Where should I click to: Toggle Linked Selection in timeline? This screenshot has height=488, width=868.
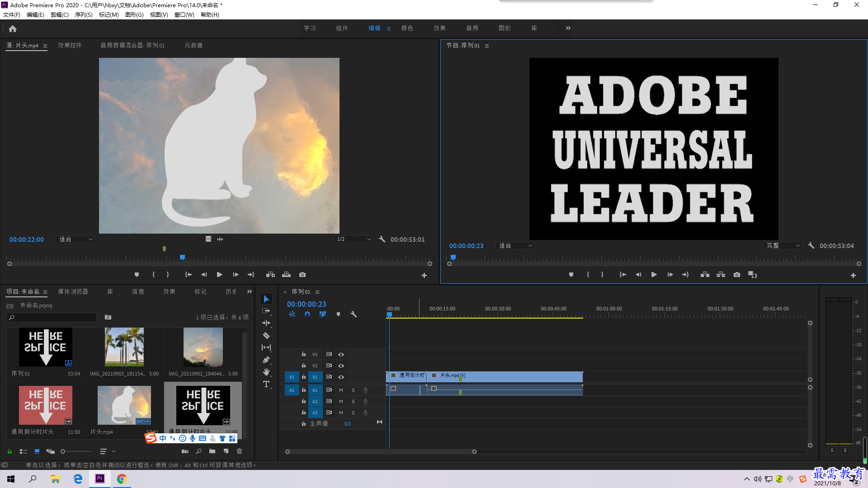(323, 314)
